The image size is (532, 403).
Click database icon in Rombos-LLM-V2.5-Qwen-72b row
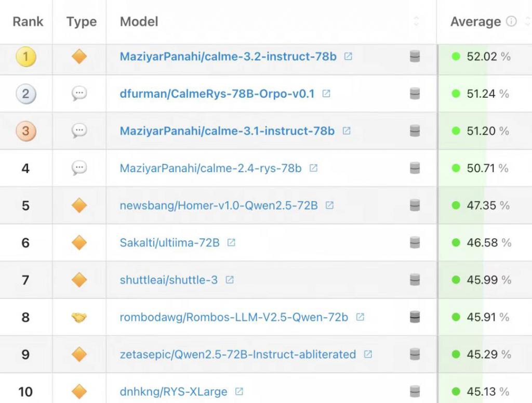415,317
